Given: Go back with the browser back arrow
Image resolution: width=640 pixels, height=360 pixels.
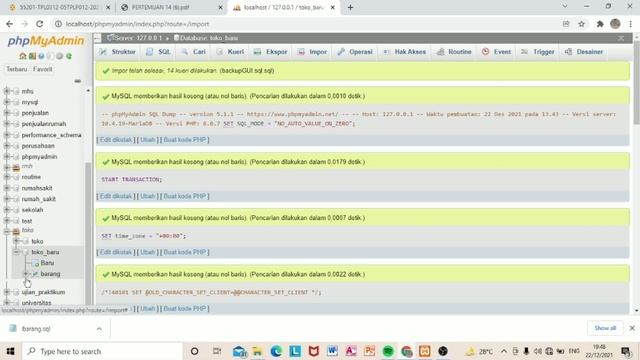Looking at the screenshot, I should click(10, 24).
